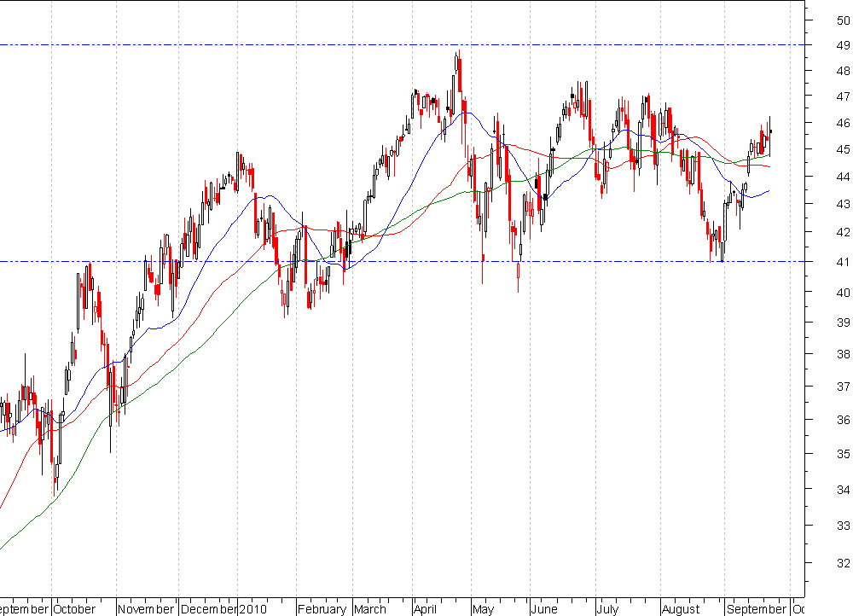Click the "32" price scale label

click(844, 562)
